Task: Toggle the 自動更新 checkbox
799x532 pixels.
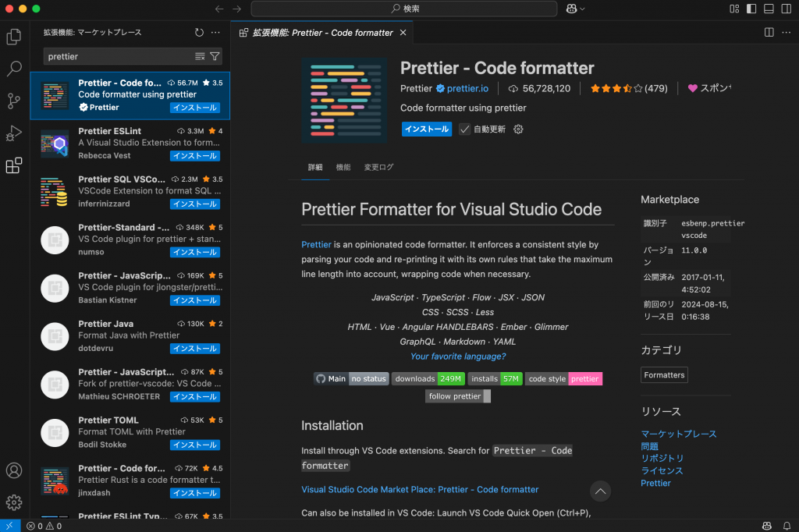Action: [x=464, y=129]
